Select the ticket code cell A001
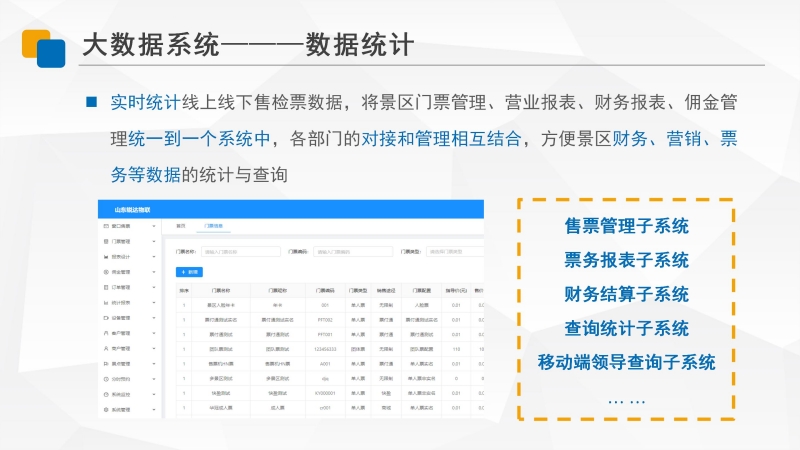 point(325,364)
